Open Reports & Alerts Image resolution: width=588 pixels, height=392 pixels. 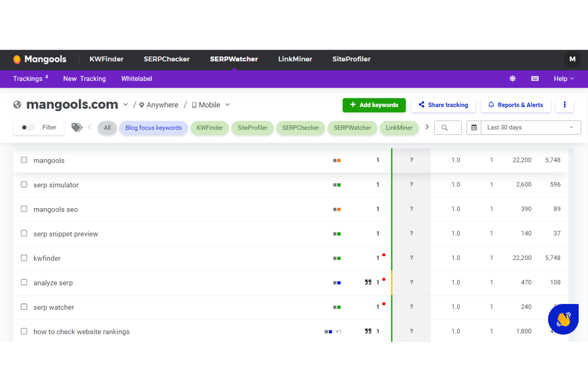pyautogui.click(x=516, y=105)
